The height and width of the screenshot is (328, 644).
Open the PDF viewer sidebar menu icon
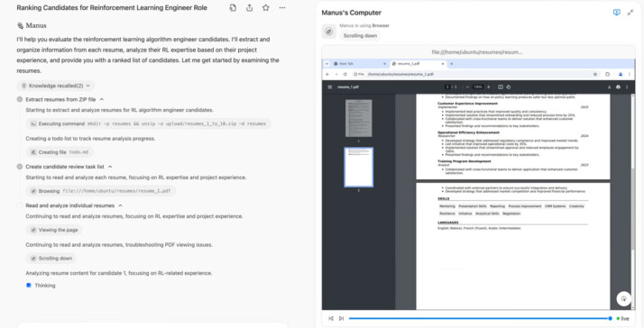(330, 87)
